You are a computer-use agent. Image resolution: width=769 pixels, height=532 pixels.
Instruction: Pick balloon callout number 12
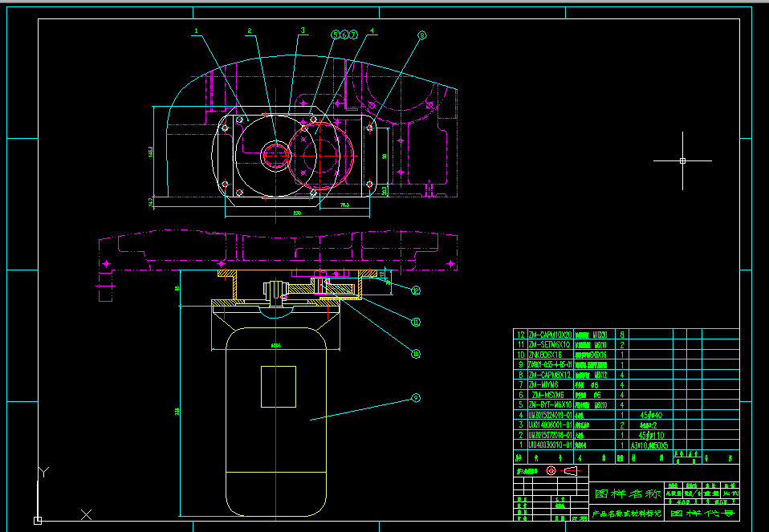pos(416,290)
